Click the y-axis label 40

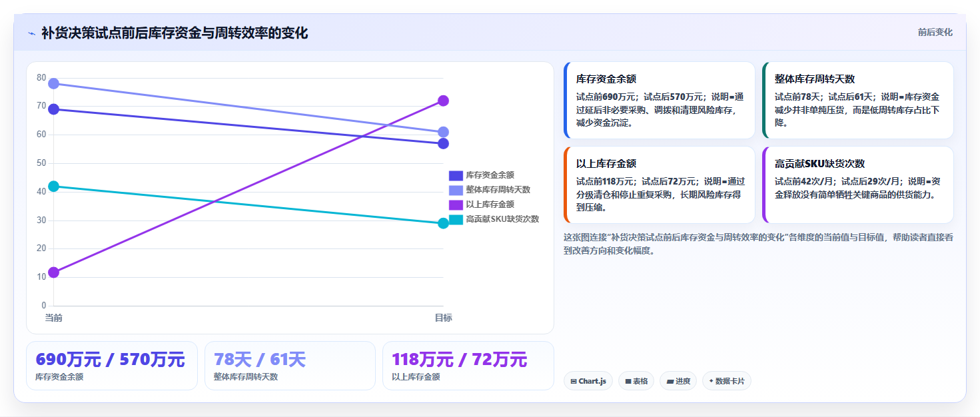(41, 192)
